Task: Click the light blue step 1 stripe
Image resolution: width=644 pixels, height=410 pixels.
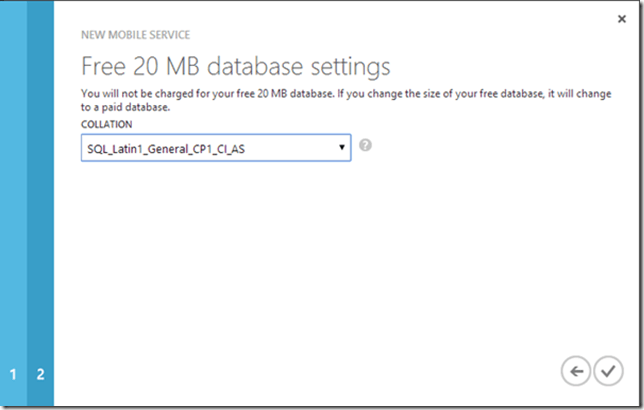Action: [x=13, y=200]
